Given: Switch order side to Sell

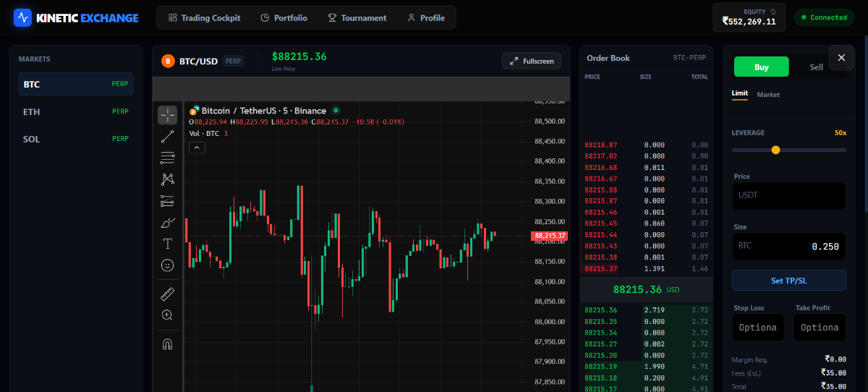Looking at the screenshot, I should click(816, 67).
